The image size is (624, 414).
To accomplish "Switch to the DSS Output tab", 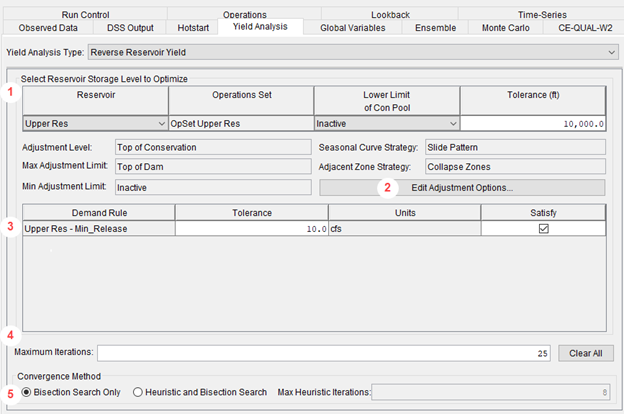I will pyautogui.click(x=130, y=28).
